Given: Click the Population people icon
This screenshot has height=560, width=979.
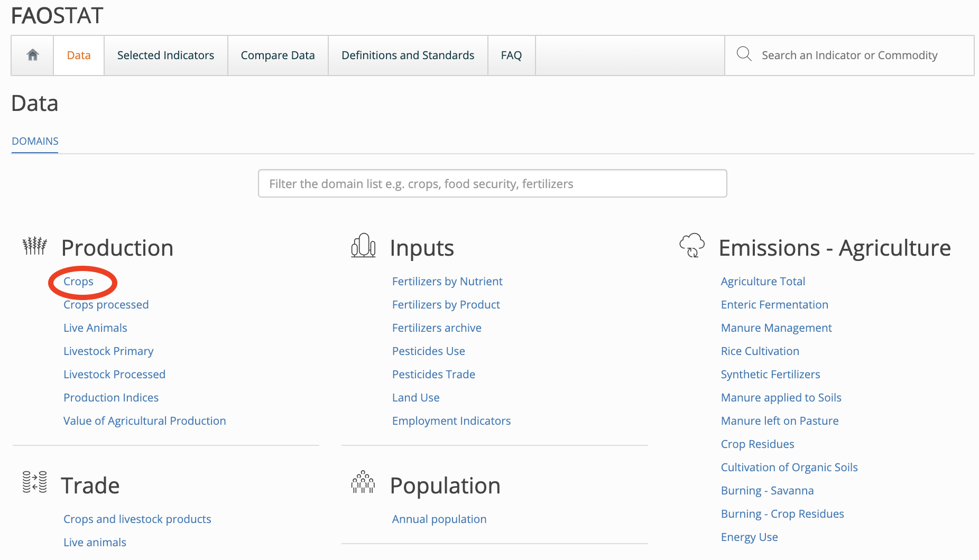Looking at the screenshot, I should coord(363,482).
